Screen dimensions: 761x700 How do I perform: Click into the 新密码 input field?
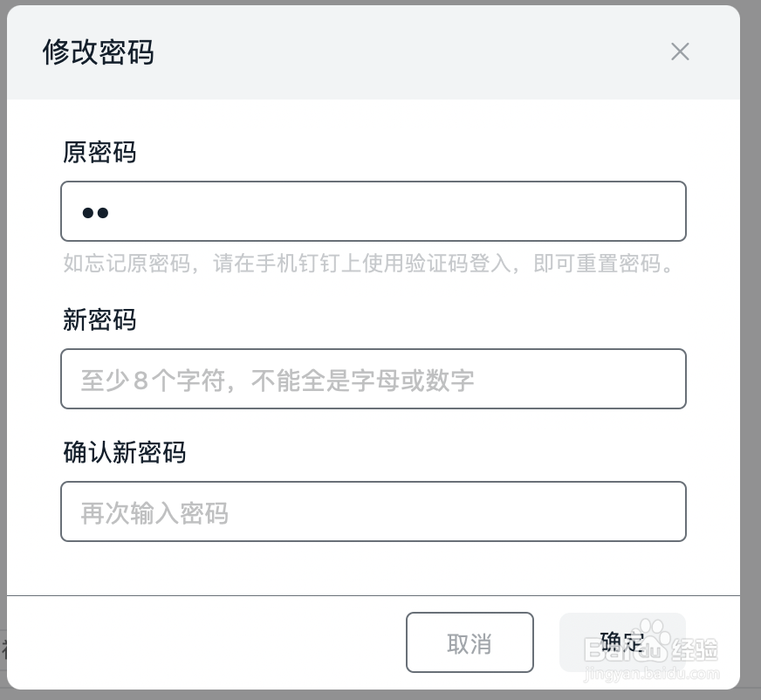coord(374,379)
